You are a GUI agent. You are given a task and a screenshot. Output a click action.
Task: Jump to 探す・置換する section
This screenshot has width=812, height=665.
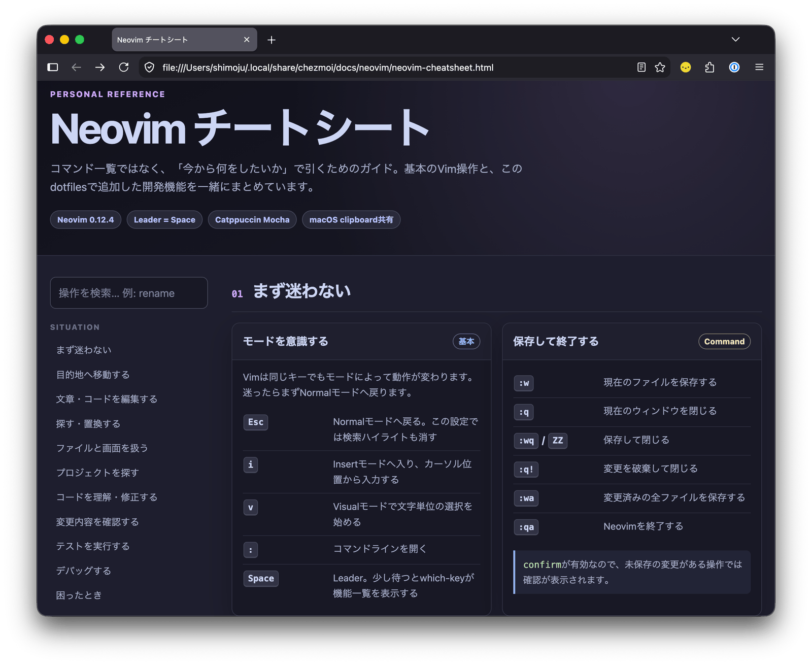(88, 423)
